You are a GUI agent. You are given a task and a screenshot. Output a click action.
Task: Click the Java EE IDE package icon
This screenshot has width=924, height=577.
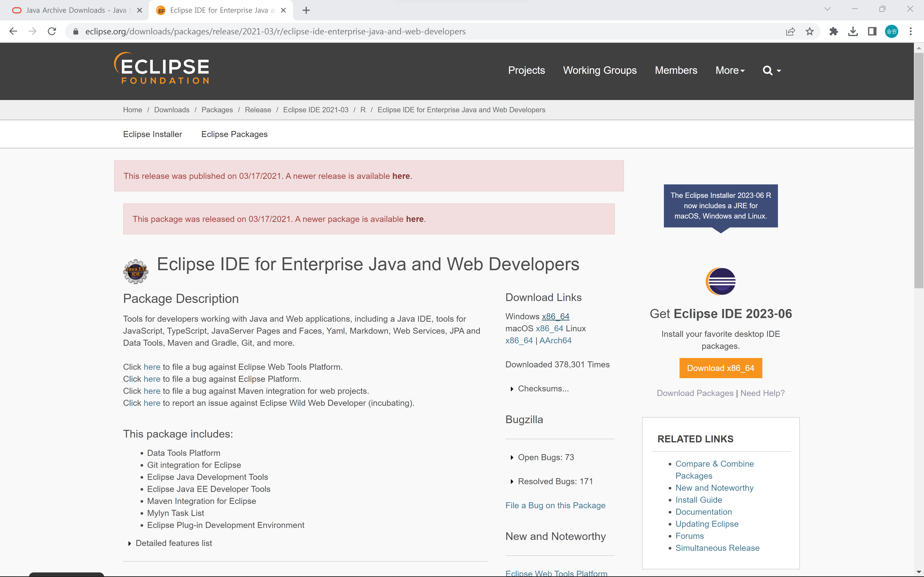tap(135, 271)
